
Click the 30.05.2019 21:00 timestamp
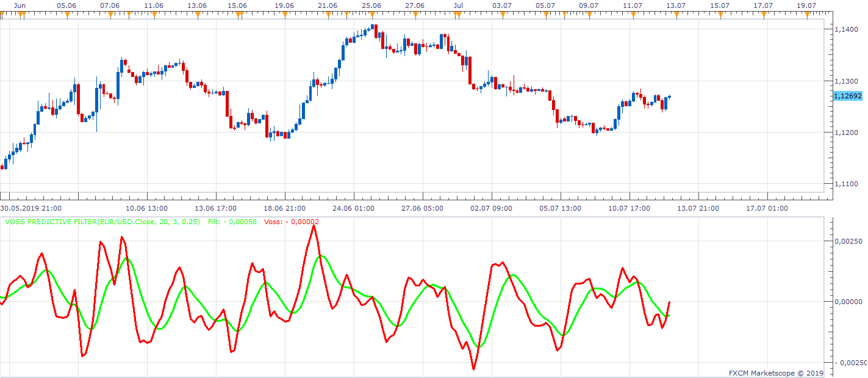tap(30, 208)
